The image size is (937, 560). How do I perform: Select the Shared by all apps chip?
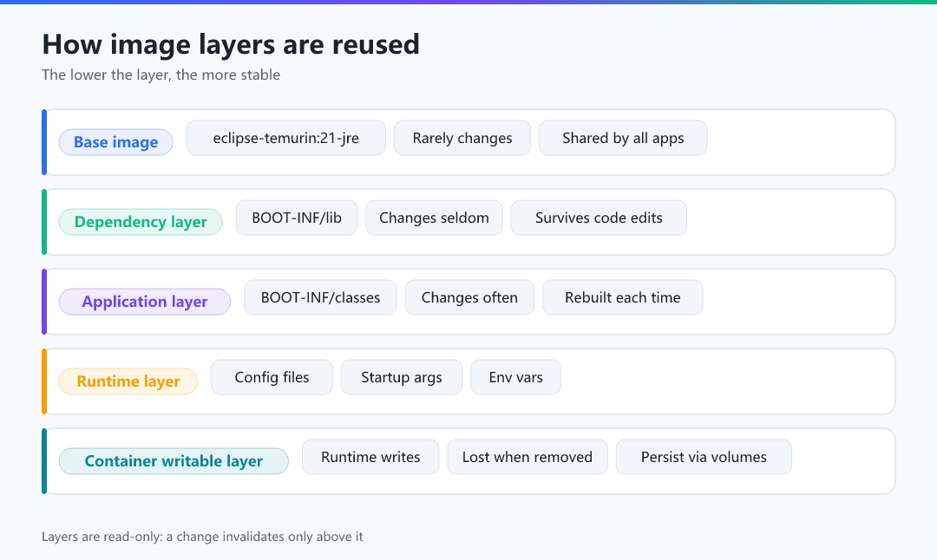(623, 138)
